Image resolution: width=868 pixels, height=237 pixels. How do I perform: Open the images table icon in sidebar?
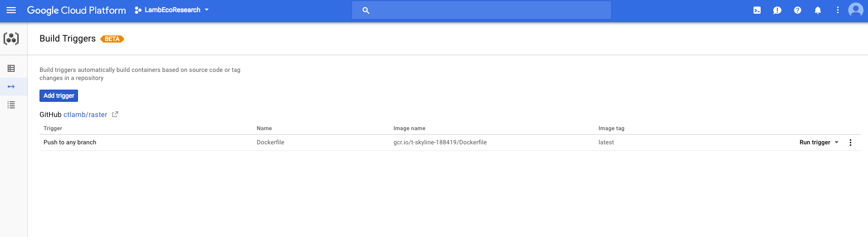click(11, 68)
